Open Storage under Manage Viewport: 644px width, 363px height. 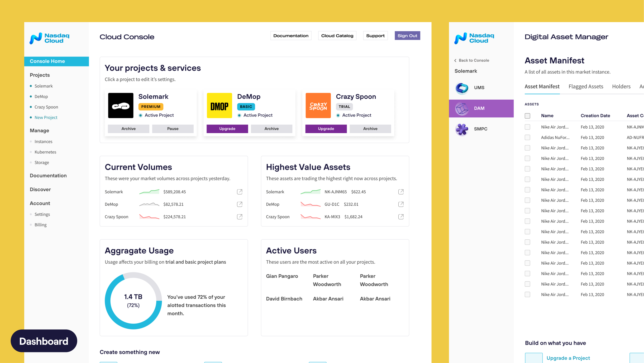pos(42,163)
